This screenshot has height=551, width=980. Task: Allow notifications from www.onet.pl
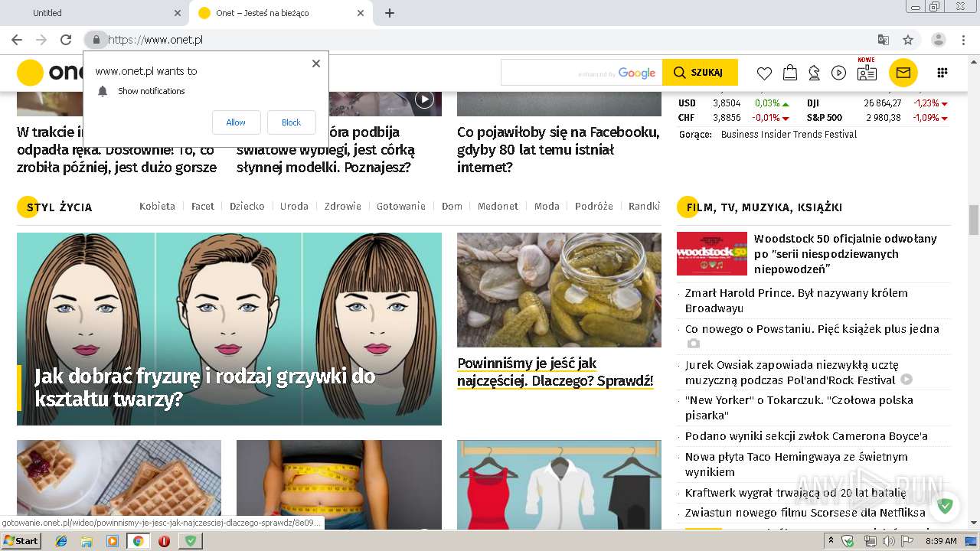pyautogui.click(x=236, y=122)
